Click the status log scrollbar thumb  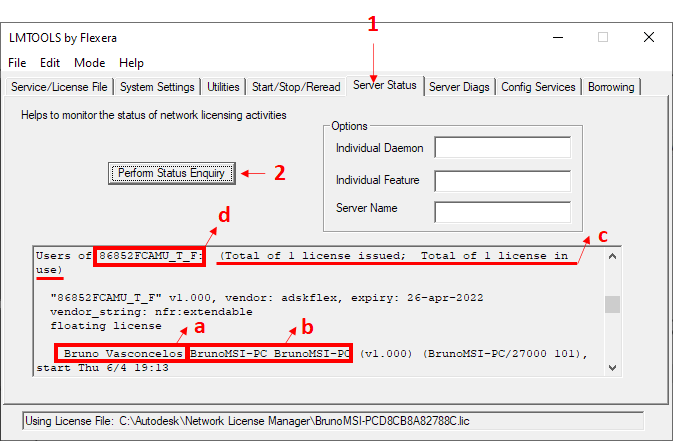tap(612, 304)
